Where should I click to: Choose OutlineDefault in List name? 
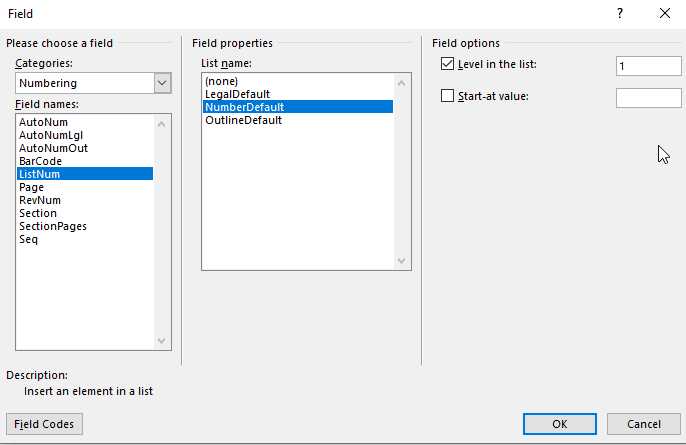click(x=243, y=120)
